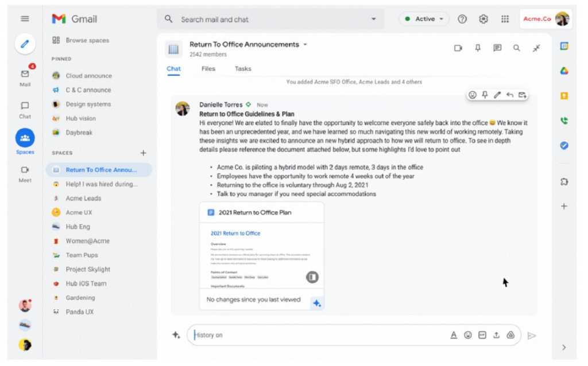Viewport: 588px width, 366px height.
Task: Select the Acme UX space
Action: pos(79,212)
